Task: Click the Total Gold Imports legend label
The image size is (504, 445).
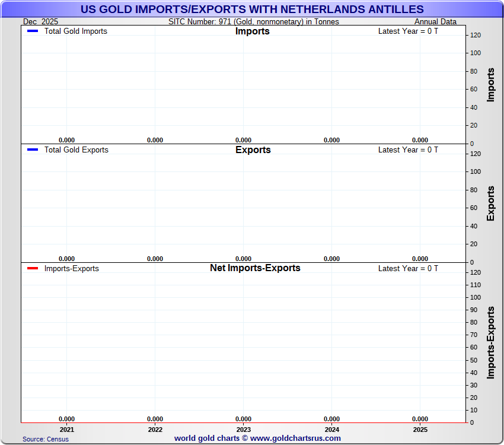Action: (x=76, y=31)
